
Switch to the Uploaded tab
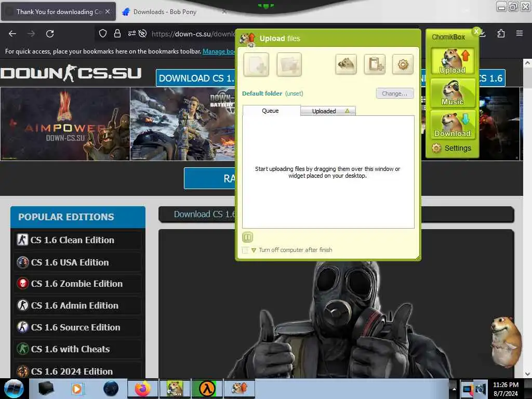coord(328,111)
